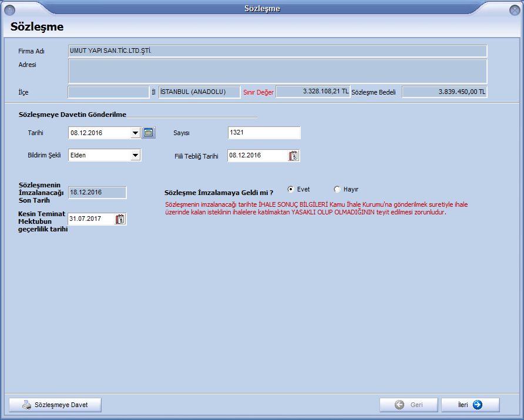This screenshot has width=524, height=420.
Task: Click the Geri button
Action: [408, 405]
